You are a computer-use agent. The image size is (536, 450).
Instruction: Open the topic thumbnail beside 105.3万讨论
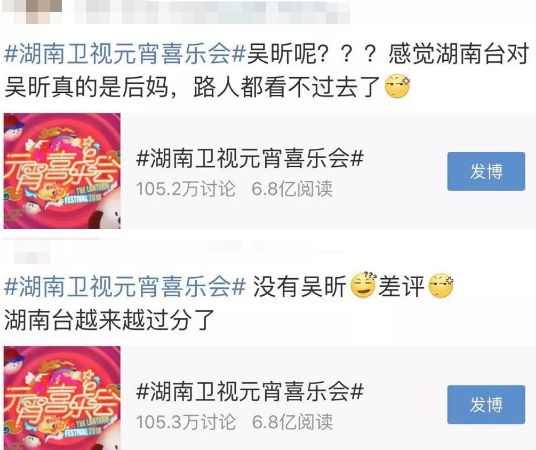(x=62, y=398)
